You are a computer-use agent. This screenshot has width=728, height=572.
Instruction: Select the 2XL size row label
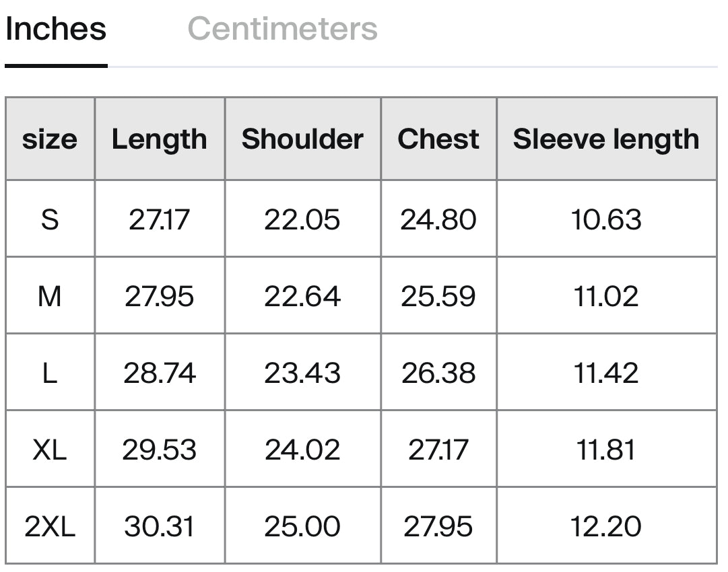(x=50, y=526)
